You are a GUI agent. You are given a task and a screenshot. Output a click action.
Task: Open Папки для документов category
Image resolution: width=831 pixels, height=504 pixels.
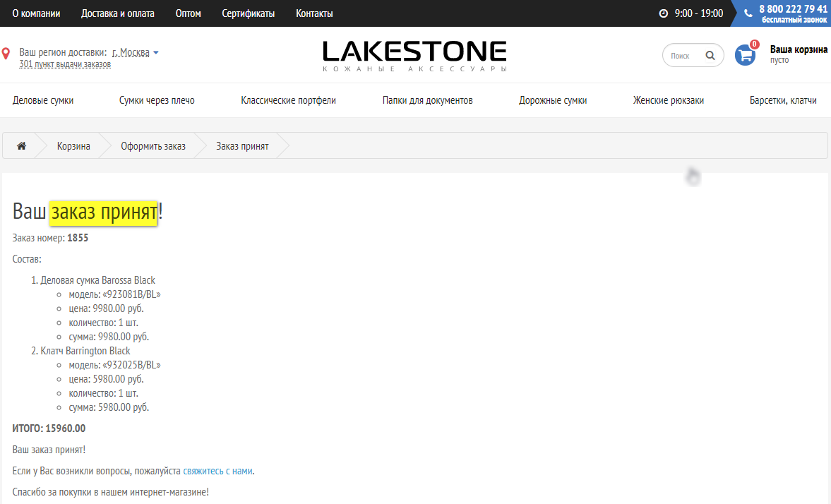428,100
